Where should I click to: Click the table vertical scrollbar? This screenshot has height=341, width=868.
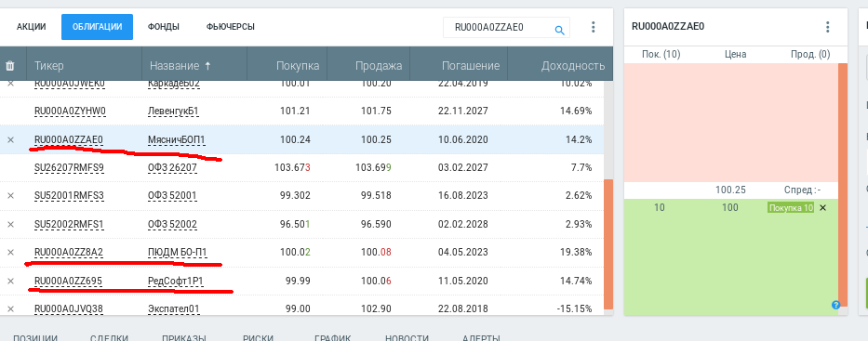coord(608,243)
